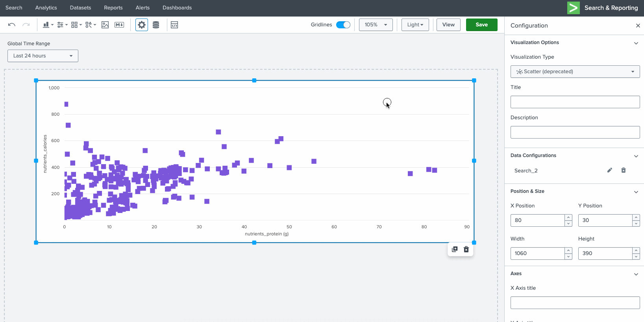Click the View button
The height and width of the screenshot is (322, 644).
448,25
